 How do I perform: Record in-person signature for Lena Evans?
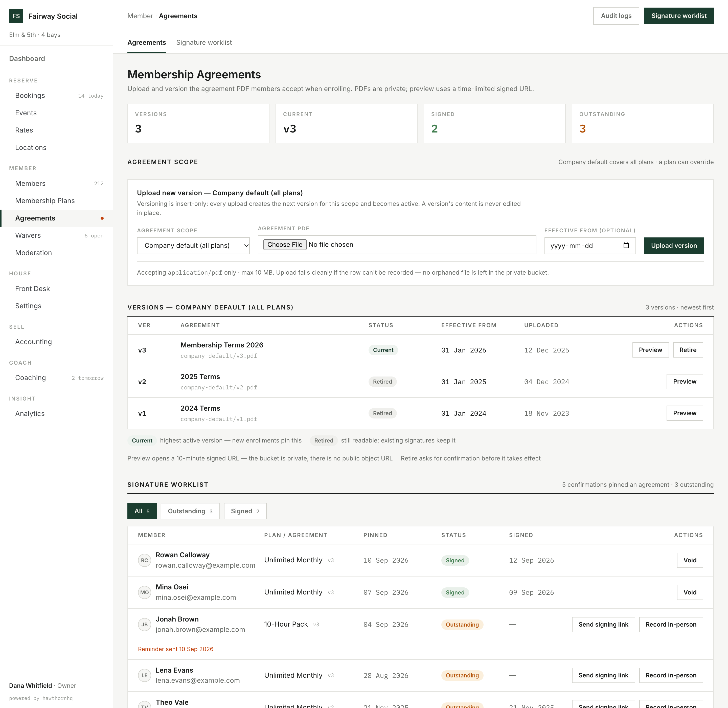[x=671, y=675]
